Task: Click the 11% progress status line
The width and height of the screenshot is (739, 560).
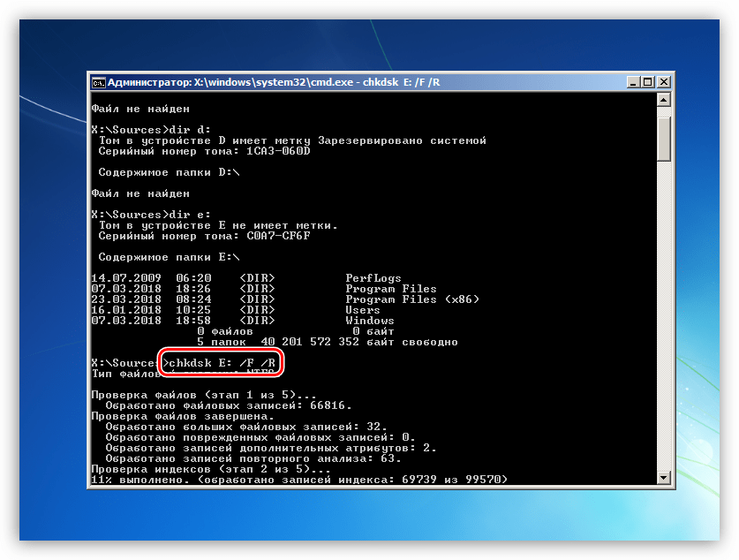Action: click(x=299, y=480)
